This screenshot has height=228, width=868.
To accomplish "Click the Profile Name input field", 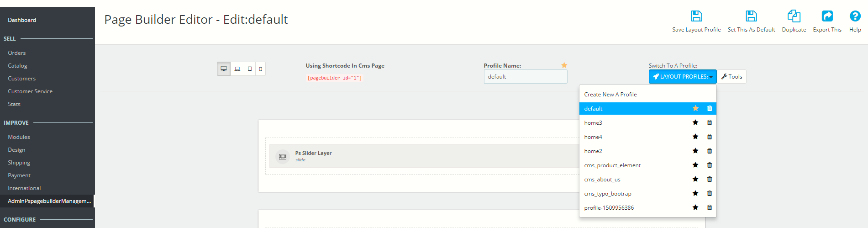I will coord(526,77).
